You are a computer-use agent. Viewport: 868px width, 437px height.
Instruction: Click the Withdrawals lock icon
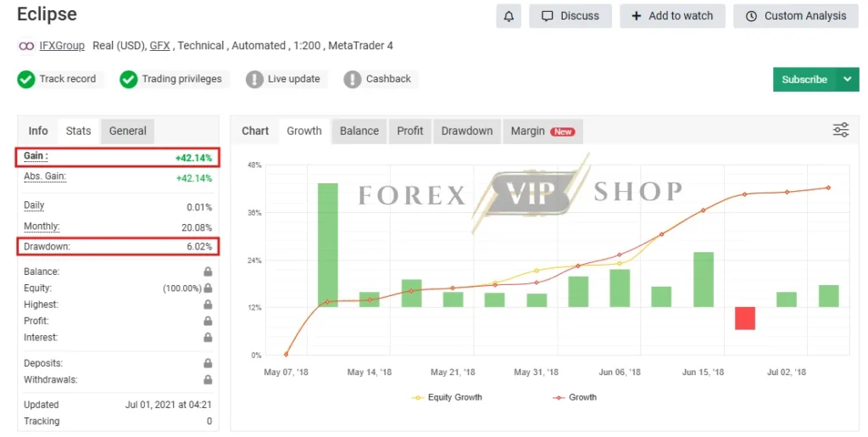tap(208, 379)
